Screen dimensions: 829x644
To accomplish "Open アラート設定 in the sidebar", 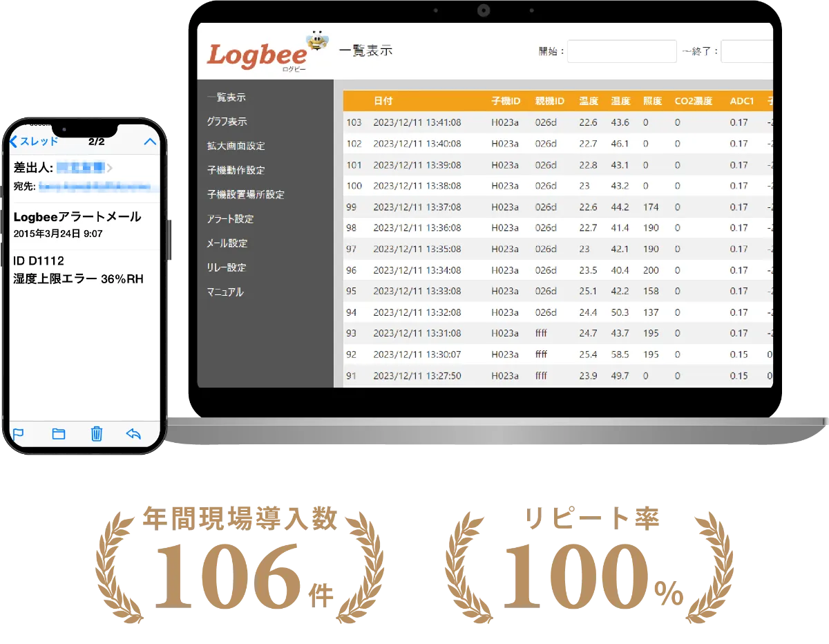I will tap(230, 219).
